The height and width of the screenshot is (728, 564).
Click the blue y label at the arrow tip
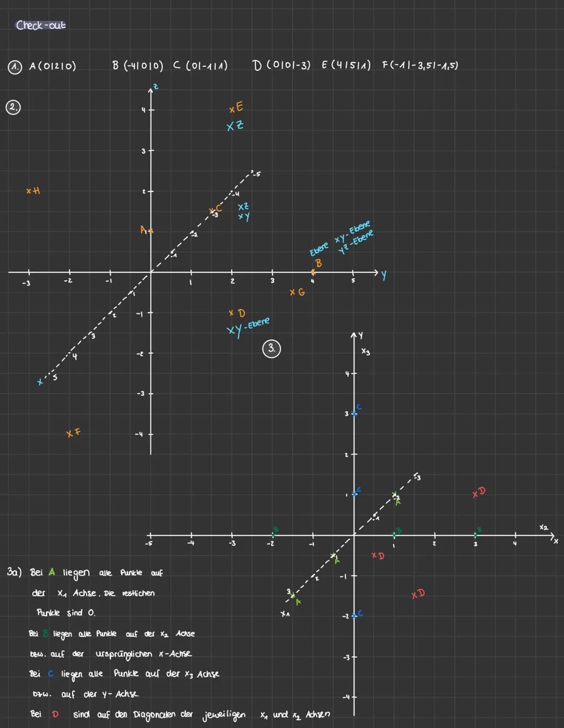[x=384, y=275]
